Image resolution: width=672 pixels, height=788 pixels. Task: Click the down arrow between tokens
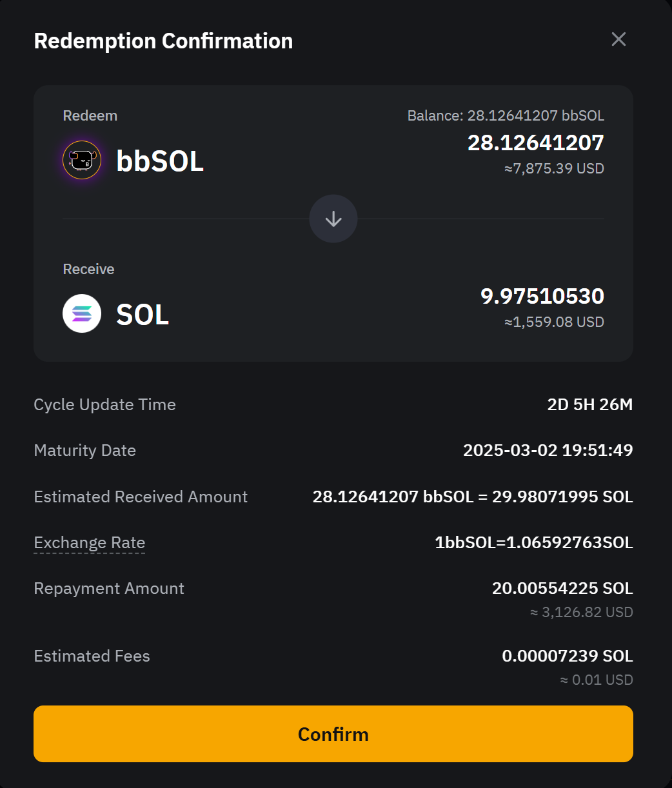[333, 219]
